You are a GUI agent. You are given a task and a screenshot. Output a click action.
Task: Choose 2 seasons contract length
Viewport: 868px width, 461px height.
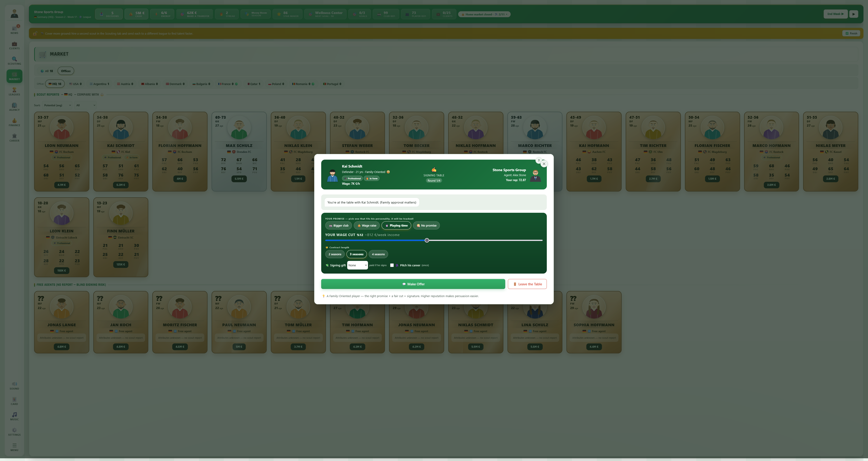click(x=335, y=254)
